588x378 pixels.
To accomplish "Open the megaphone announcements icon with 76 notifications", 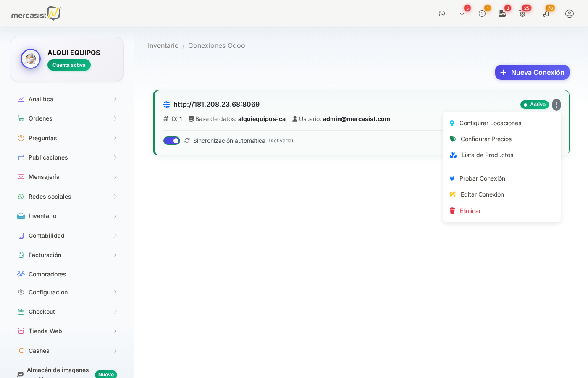I will [546, 14].
